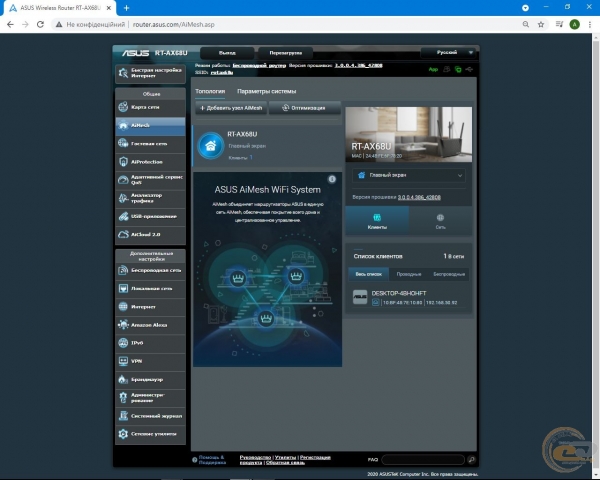Viewport: 600px width, 480px height.
Task: Bookmark this page with the star icon
Action: pyautogui.click(x=541, y=24)
